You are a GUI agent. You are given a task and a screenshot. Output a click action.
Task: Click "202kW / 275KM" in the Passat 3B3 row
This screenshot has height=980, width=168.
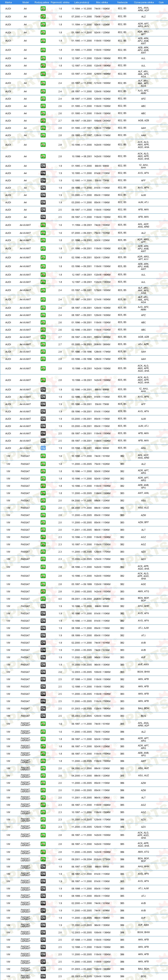tap(102, 599)
